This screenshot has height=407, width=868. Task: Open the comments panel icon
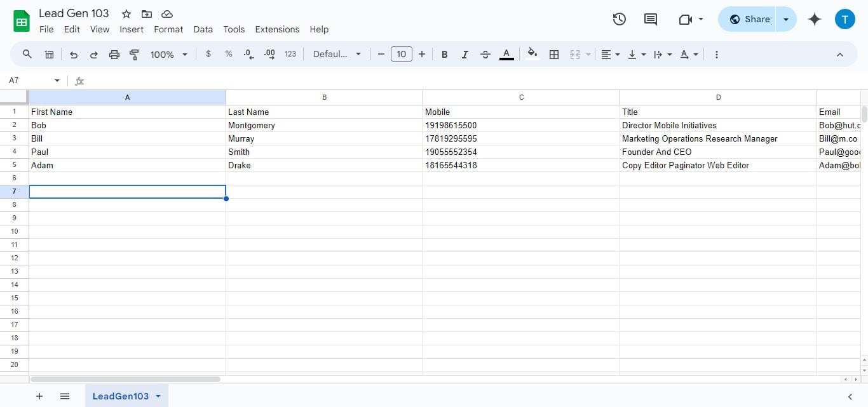pos(650,19)
